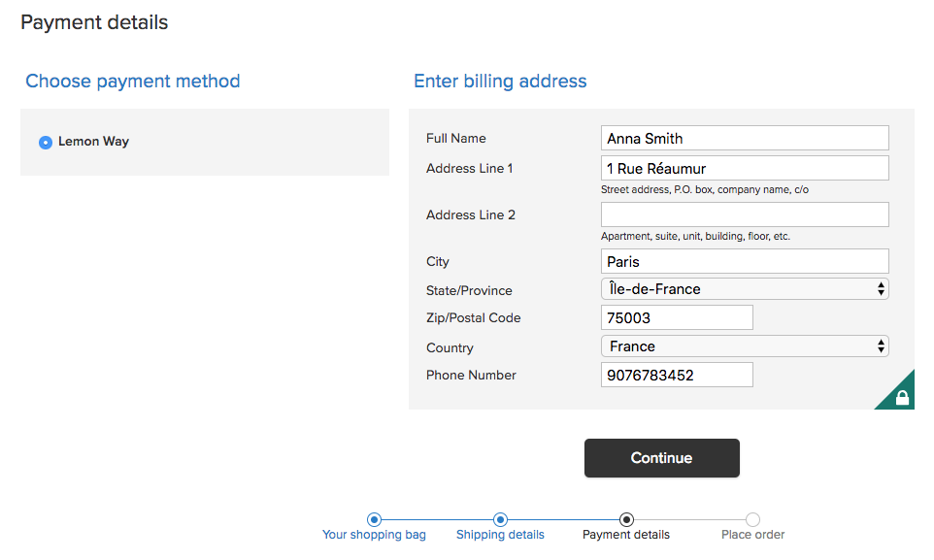Click the Continue button
Image resolution: width=934 pixels, height=560 pixels.
662,458
